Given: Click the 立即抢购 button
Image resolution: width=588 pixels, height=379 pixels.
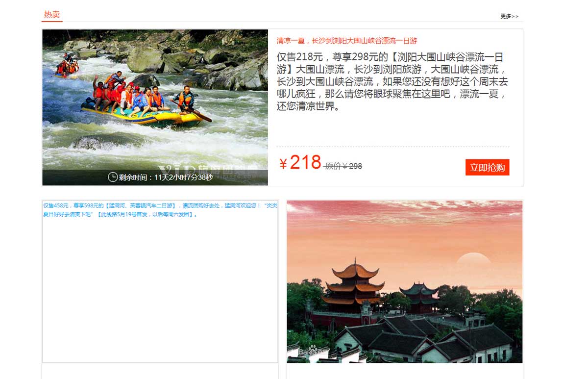Looking at the screenshot, I should [x=488, y=167].
